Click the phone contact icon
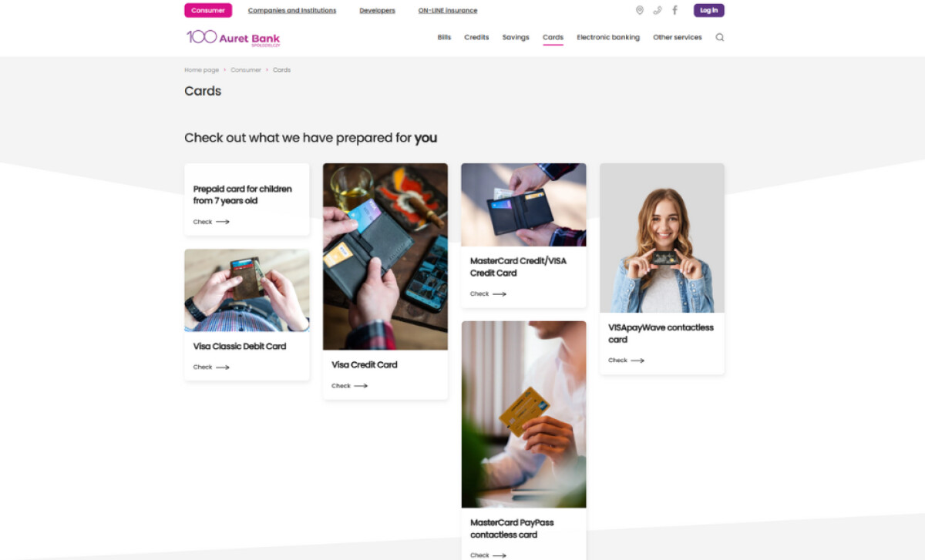Screen dimensions: 925x560 coord(658,10)
